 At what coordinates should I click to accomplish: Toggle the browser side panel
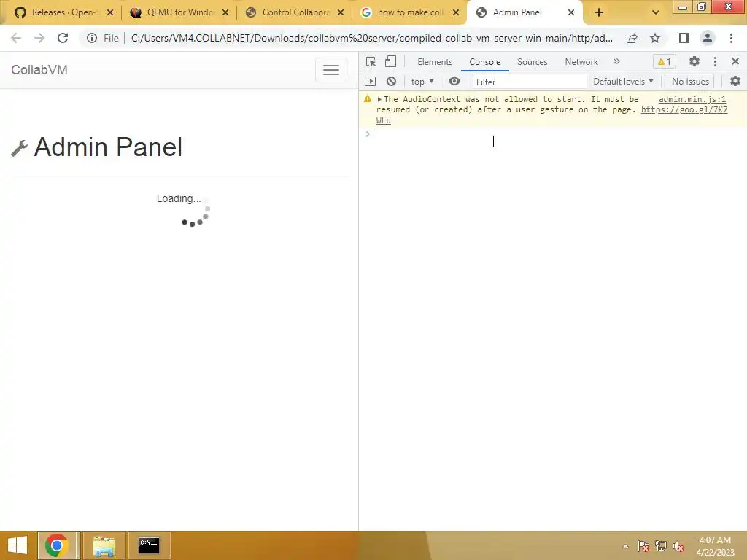point(684,38)
